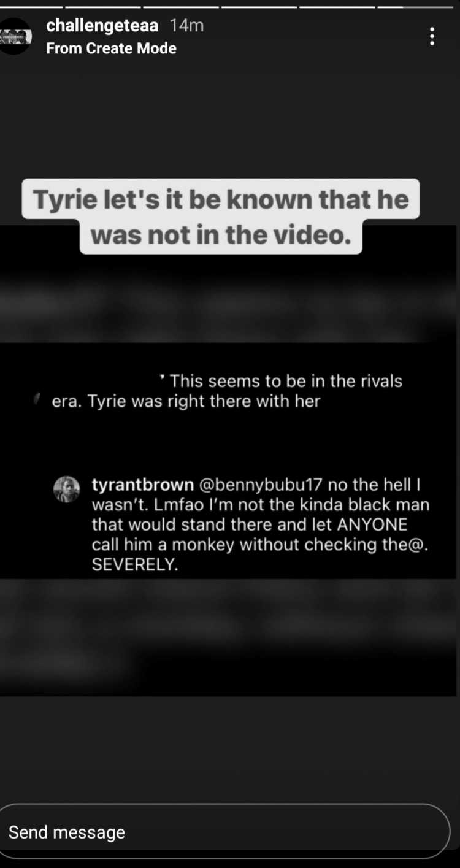Image resolution: width=460 pixels, height=868 pixels.
Task: Focus the Send message field
Action: (224, 832)
